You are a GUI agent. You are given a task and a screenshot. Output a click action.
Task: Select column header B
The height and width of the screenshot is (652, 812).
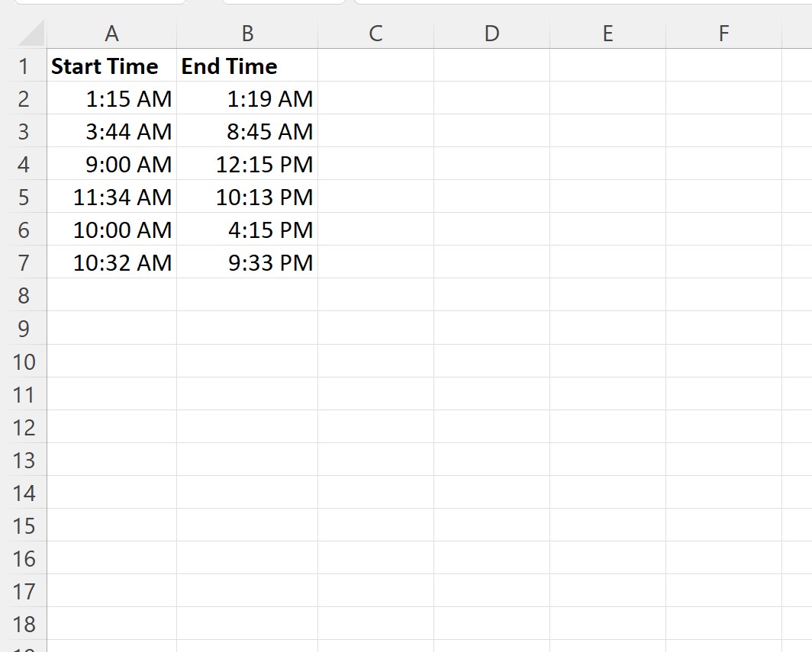point(246,34)
